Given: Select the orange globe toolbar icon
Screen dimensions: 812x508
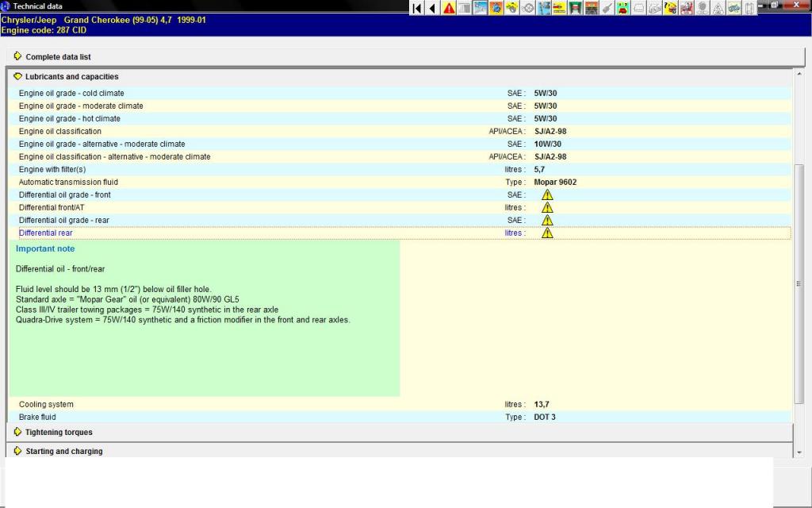Looking at the screenshot, I should [x=496, y=8].
